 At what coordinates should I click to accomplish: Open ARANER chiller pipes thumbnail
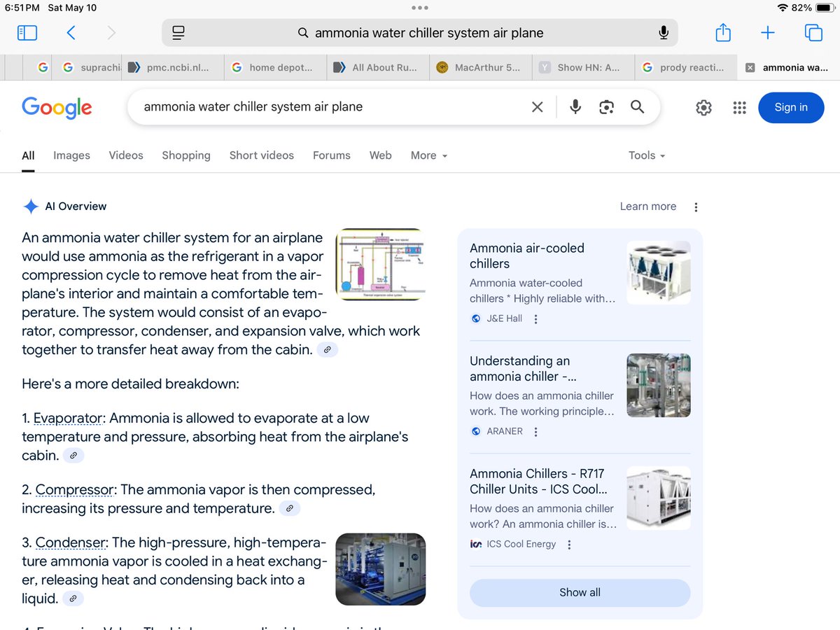click(658, 385)
